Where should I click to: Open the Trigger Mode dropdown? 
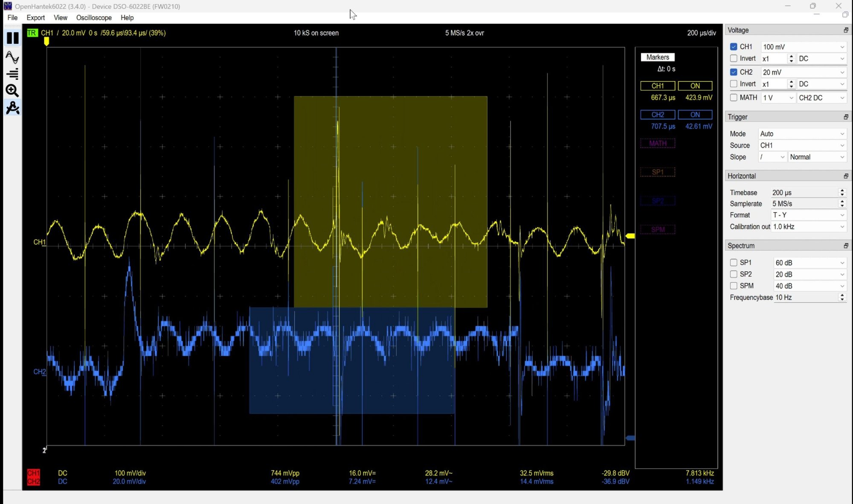[x=802, y=133]
